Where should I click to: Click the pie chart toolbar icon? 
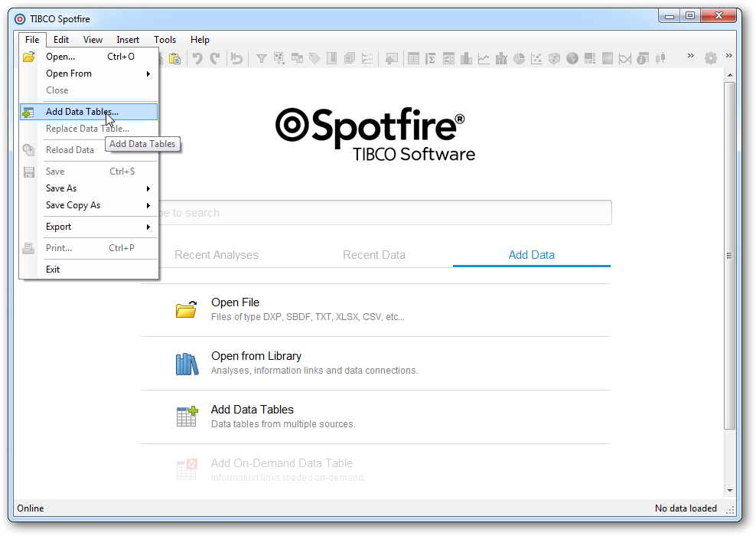click(519, 58)
